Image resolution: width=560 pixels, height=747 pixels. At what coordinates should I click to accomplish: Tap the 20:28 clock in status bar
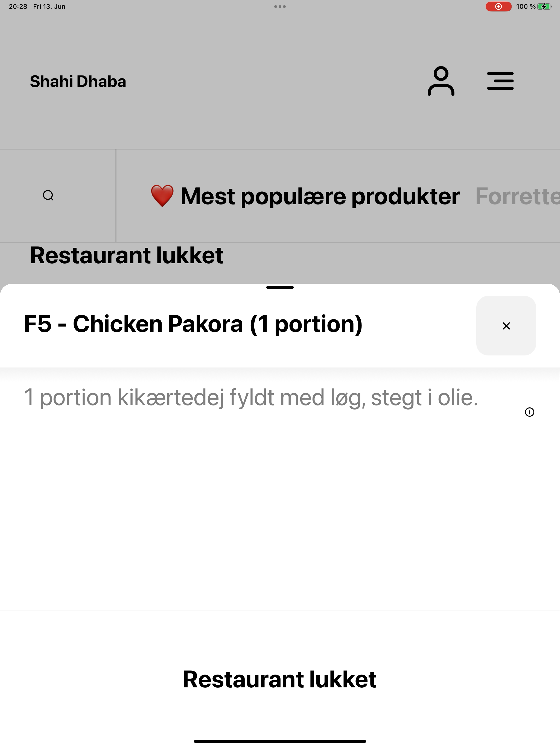coord(18,6)
